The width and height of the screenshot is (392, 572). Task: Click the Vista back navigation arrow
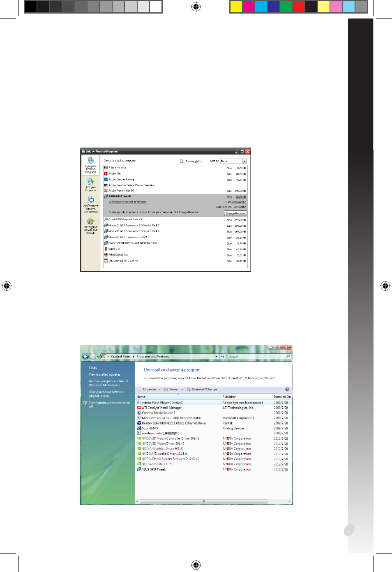coord(85,357)
